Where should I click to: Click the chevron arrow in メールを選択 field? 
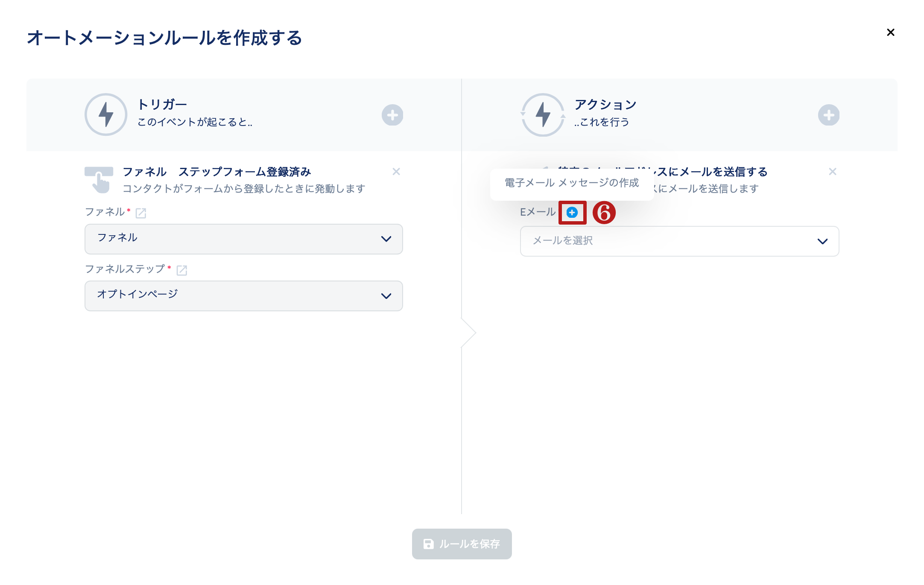click(822, 242)
